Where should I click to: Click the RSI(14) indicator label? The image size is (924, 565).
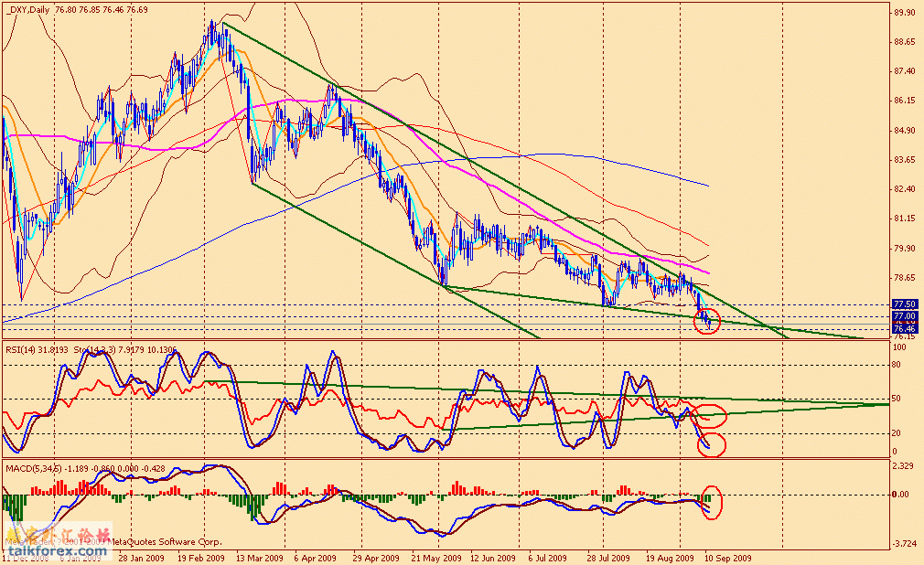[x=22, y=349]
